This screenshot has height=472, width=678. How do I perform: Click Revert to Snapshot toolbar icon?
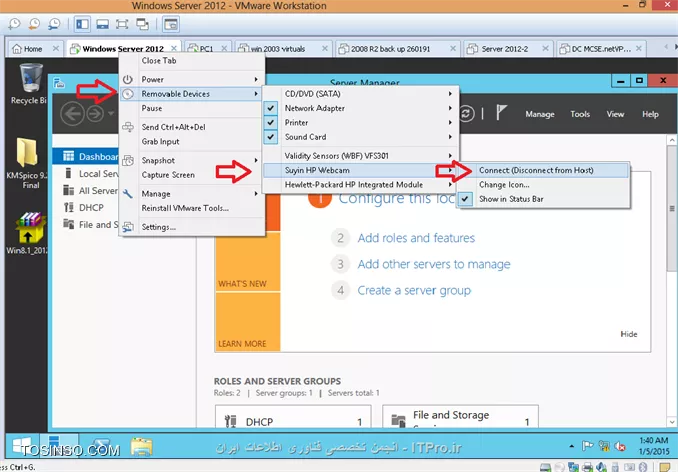pyautogui.click(x=34, y=24)
